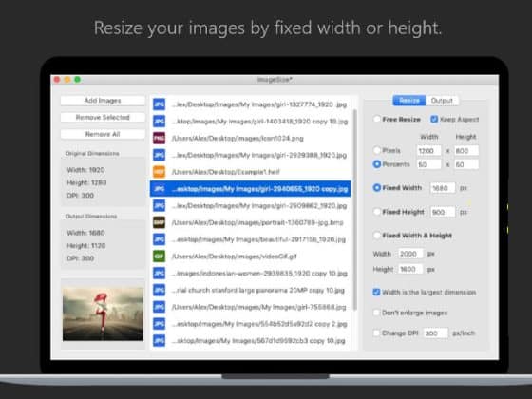Switch to the Output tab
The width and height of the screenshot is (532, 399).
pos(442,101)
